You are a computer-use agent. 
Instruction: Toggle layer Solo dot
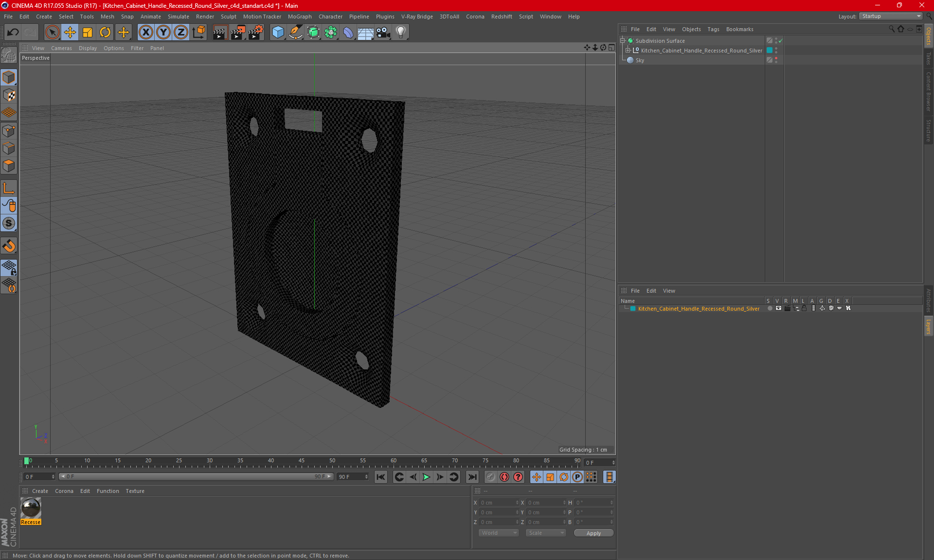(x=770, y=308)
